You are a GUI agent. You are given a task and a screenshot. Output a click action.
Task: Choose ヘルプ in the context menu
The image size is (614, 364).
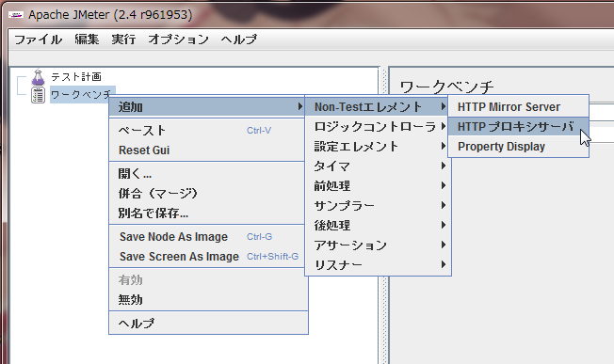(x=208, y=324)
